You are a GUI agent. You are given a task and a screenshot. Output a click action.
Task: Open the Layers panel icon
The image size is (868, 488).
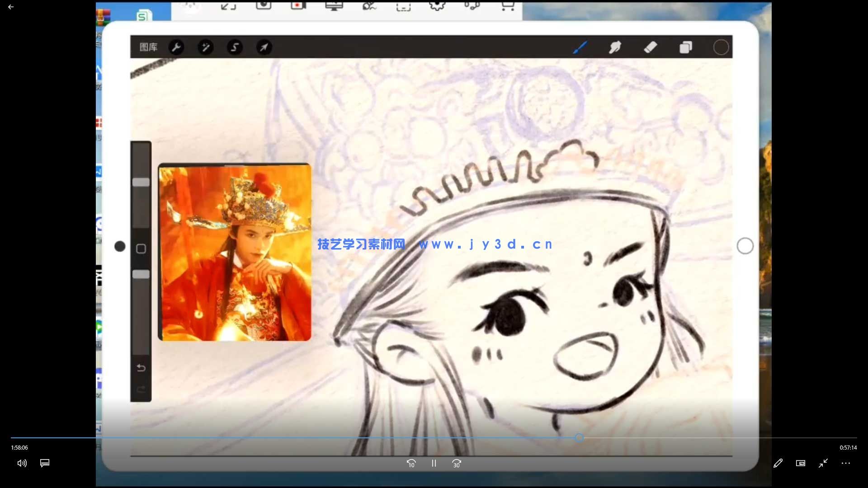click(686, 47)
